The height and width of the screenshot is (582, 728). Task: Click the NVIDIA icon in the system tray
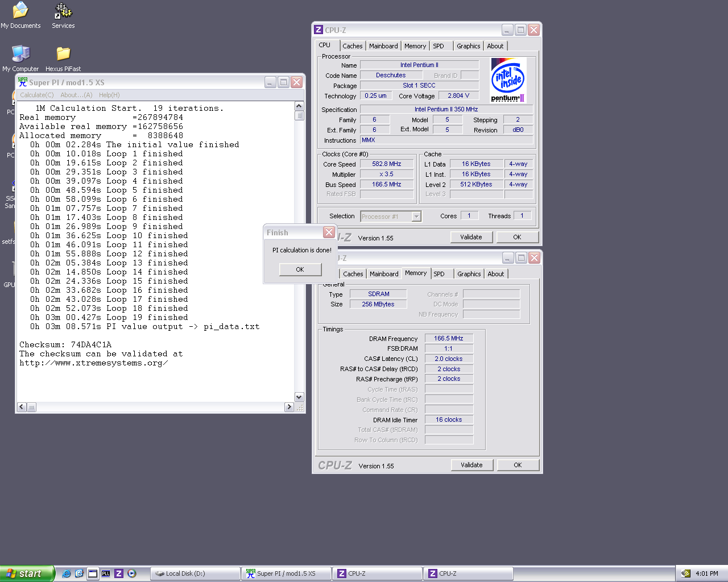[686, 573]
